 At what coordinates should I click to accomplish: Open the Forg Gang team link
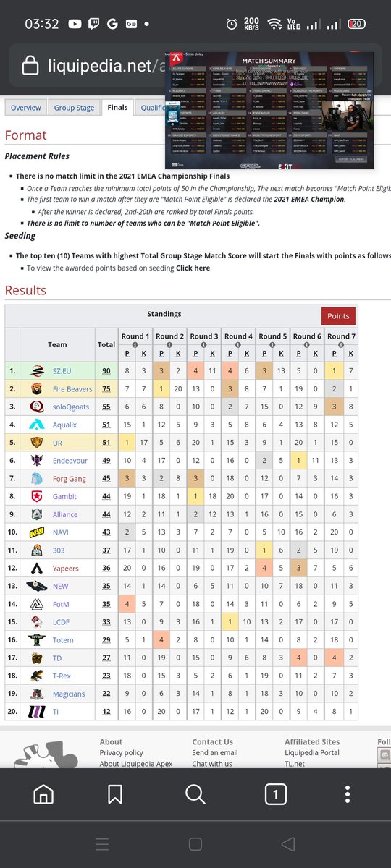70,478
